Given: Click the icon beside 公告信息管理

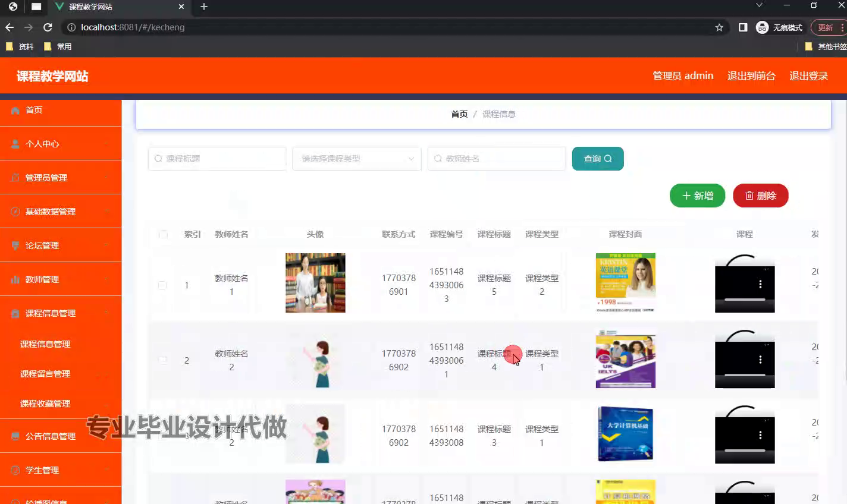Looking at the screenshot, I should click(15, 436).
